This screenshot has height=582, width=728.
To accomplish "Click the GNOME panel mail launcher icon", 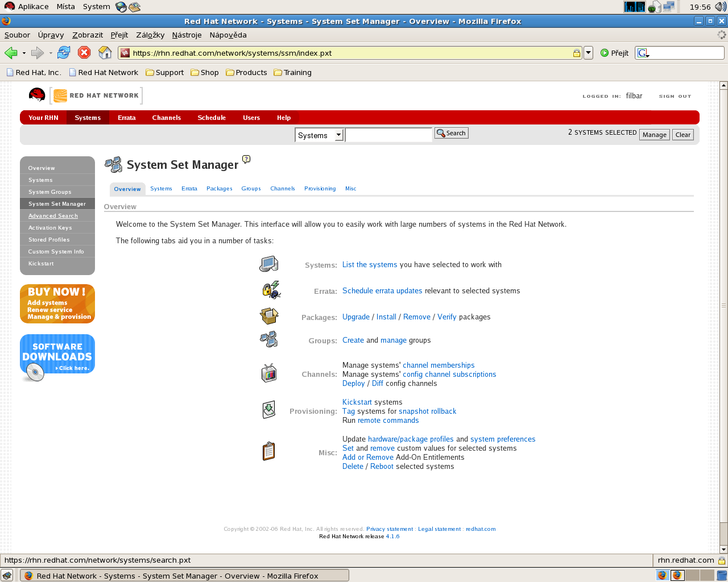I will (x=135, y=7).
